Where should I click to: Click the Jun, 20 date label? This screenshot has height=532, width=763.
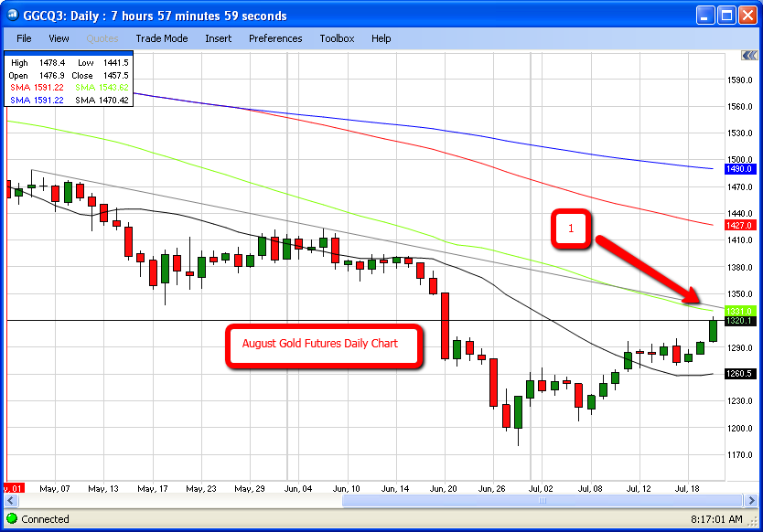pos(443,488)
